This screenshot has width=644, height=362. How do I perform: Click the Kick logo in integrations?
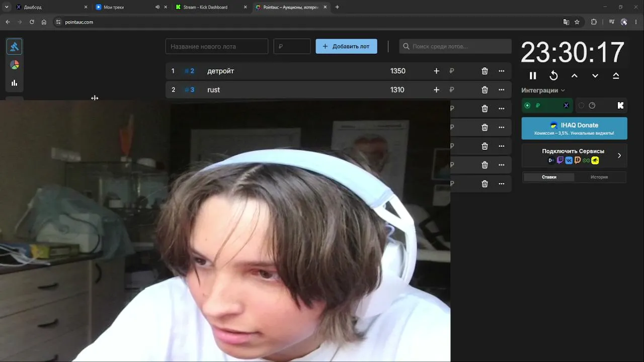[x=620, y=106]
